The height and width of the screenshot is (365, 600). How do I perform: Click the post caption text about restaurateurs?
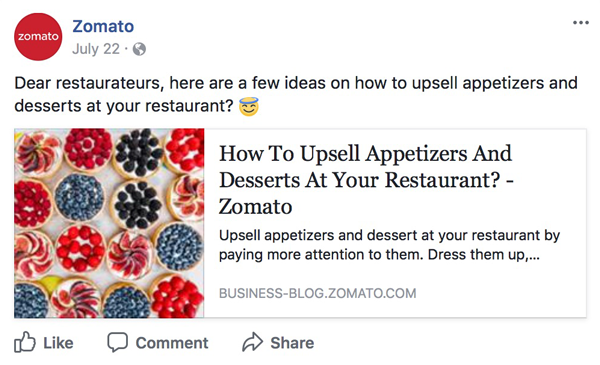296,94
